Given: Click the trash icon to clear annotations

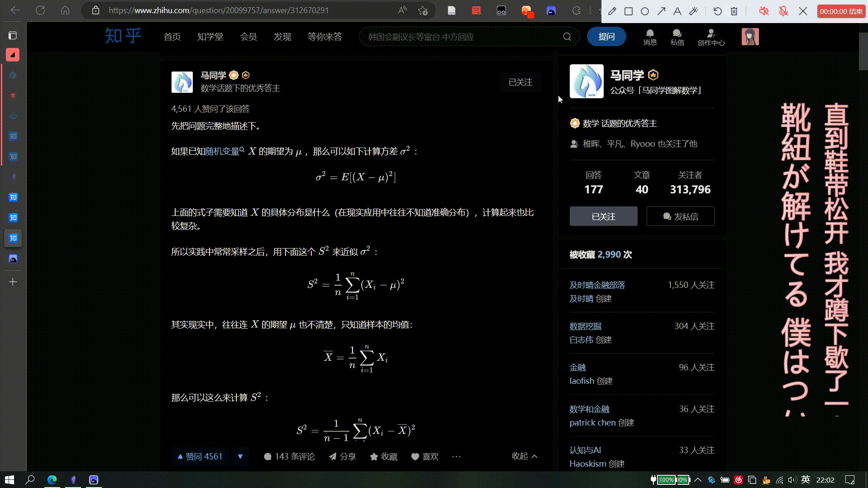Looking at the screenshot, I should 734,11.
